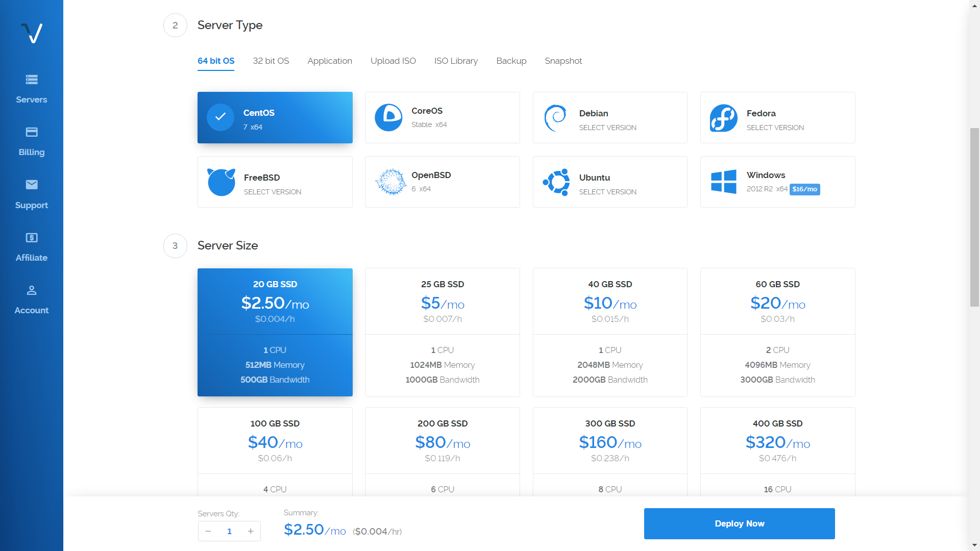This screenshot has width=980, height=551.
Task: Open the Upload ISO tab
Action: 393,61
